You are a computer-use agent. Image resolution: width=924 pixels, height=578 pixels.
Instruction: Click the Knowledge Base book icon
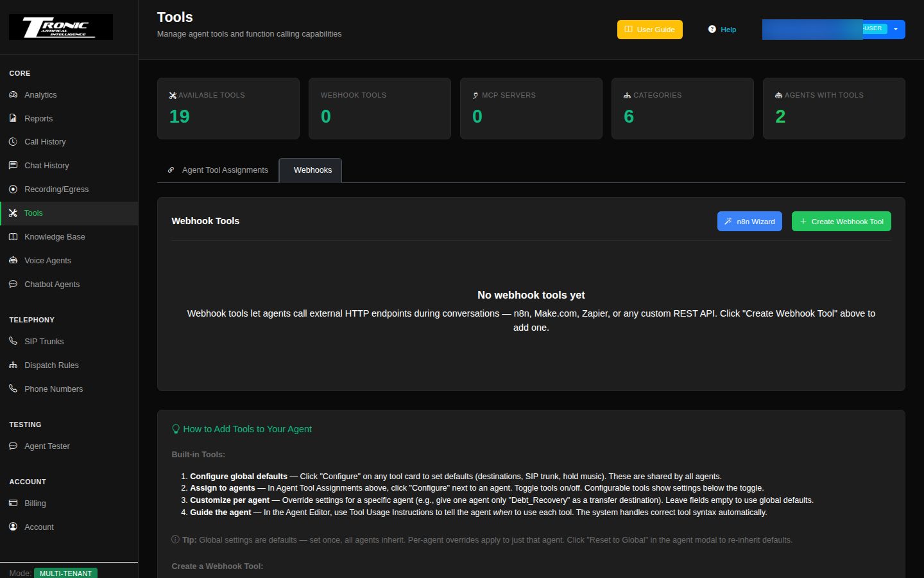[x=13, y=237]
